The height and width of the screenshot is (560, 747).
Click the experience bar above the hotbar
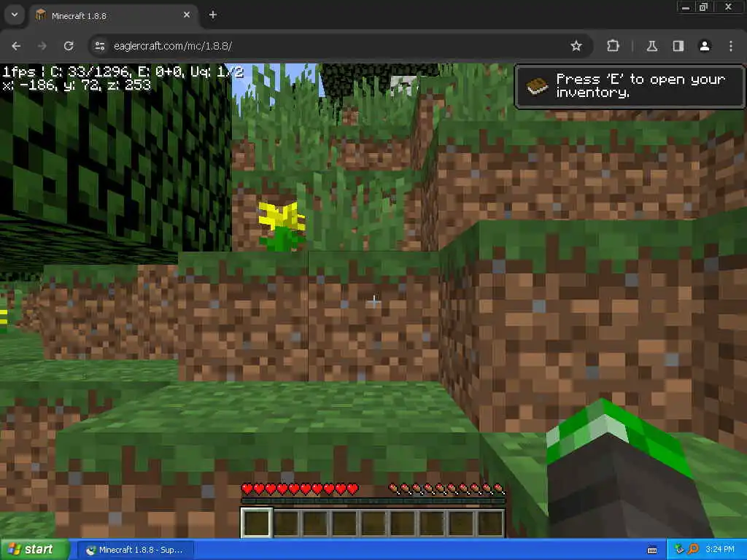point(373,501)
